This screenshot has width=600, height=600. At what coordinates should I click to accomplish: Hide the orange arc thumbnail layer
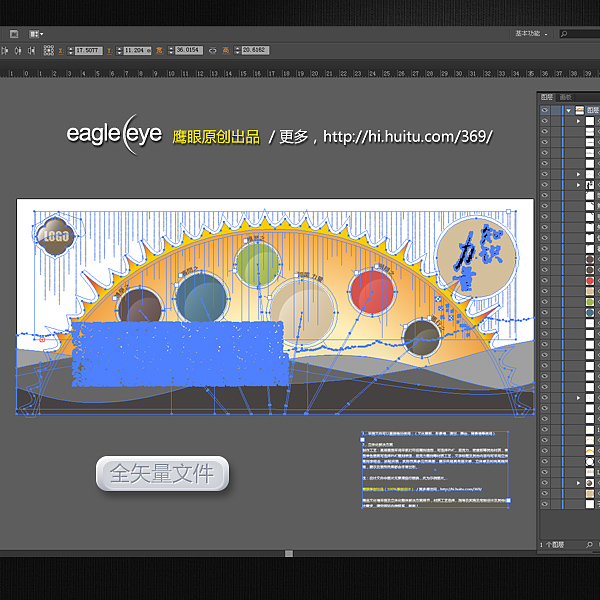point(545,451)
